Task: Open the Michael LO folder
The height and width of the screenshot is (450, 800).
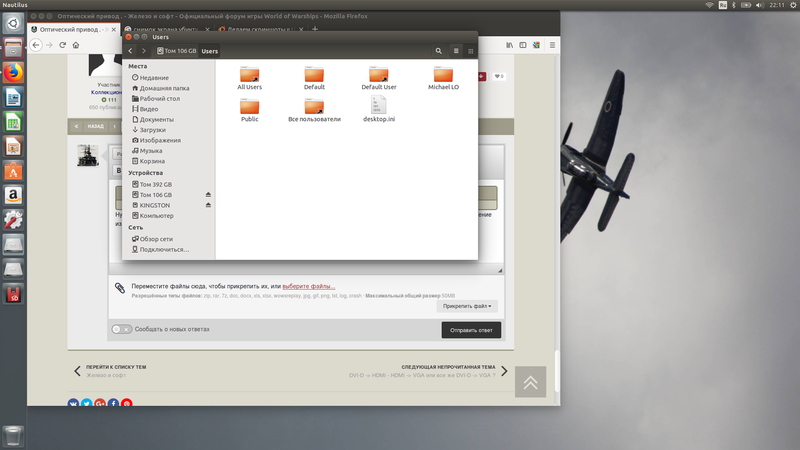Action: pos(443,79)
